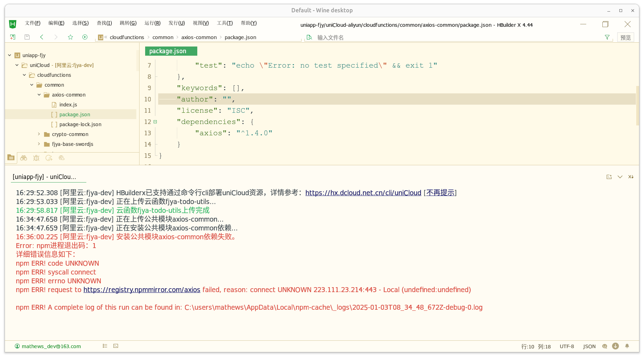The height and width of the screenshot is (358, 644).
Task: Open the project manager folder icon
Action: pos(11,158)
